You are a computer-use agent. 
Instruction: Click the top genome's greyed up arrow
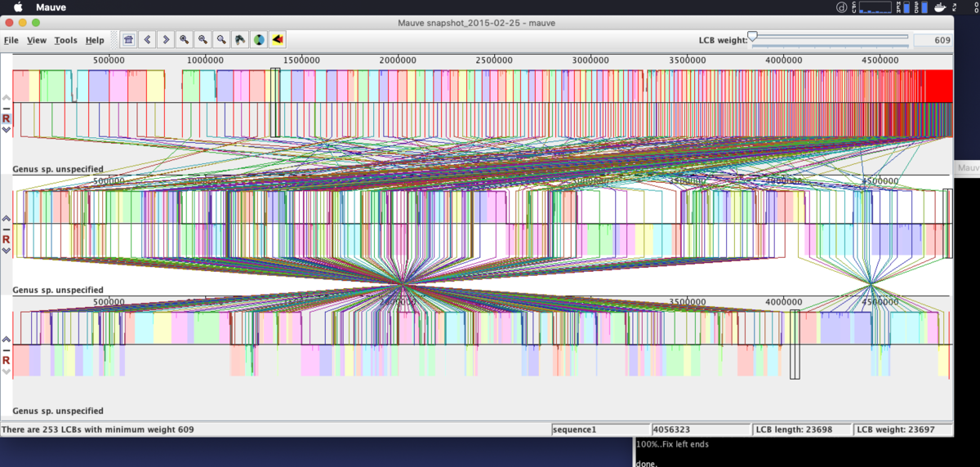click(7, 98)
